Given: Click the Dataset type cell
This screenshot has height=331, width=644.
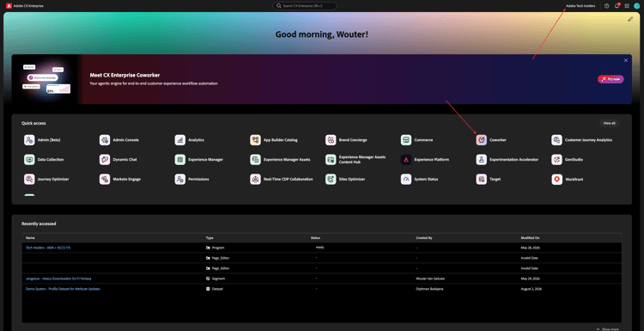Looking at the screenshot, I should 215,289.
